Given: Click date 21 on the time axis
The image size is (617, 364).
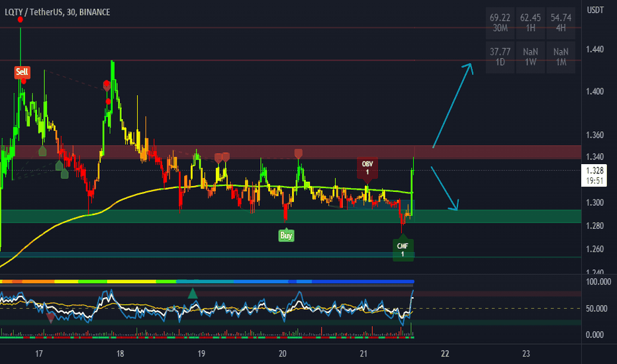Looking at the screenshot, I should [363, 353].
